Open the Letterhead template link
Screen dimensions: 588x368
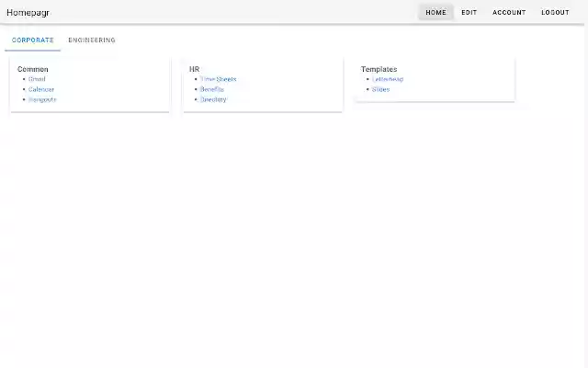tap(388, 79)
